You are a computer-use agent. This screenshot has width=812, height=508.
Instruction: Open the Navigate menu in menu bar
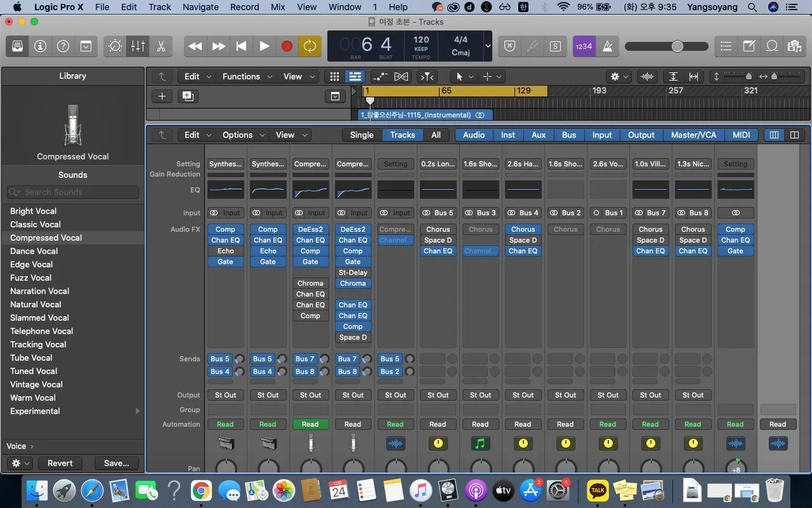pos(199,7)
